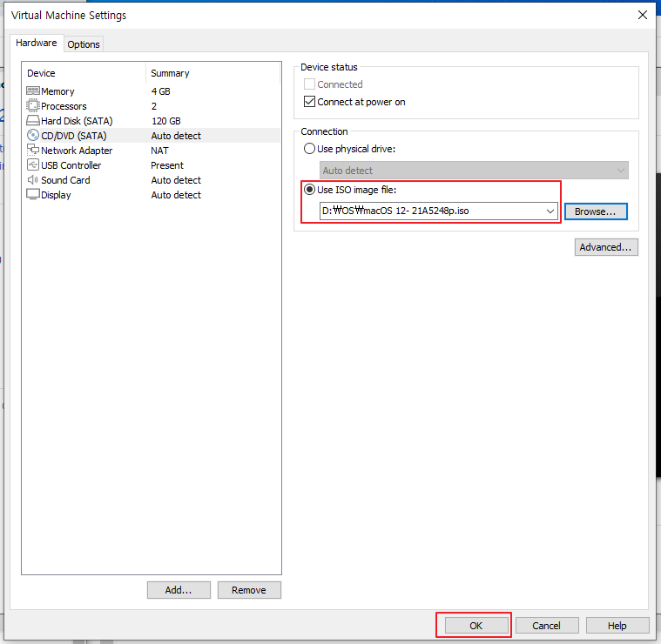661x644 pixels.
Task: Select the Memory row label
Action: [57, 91]
